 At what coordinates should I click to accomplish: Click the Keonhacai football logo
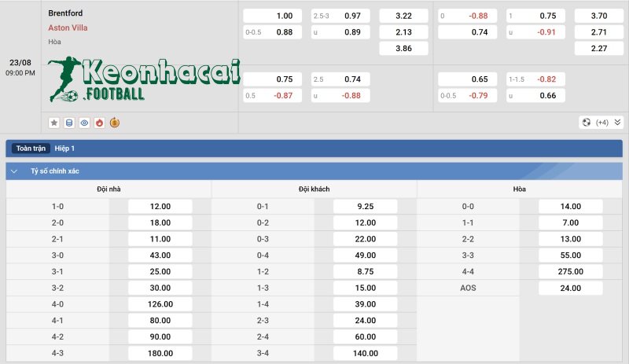(x=143, y=80)
